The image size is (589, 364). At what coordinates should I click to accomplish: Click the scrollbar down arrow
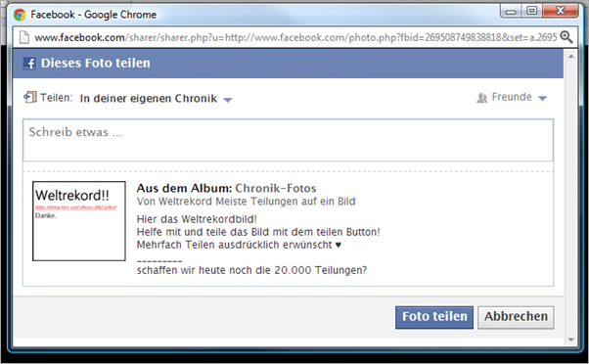[571, 340]
